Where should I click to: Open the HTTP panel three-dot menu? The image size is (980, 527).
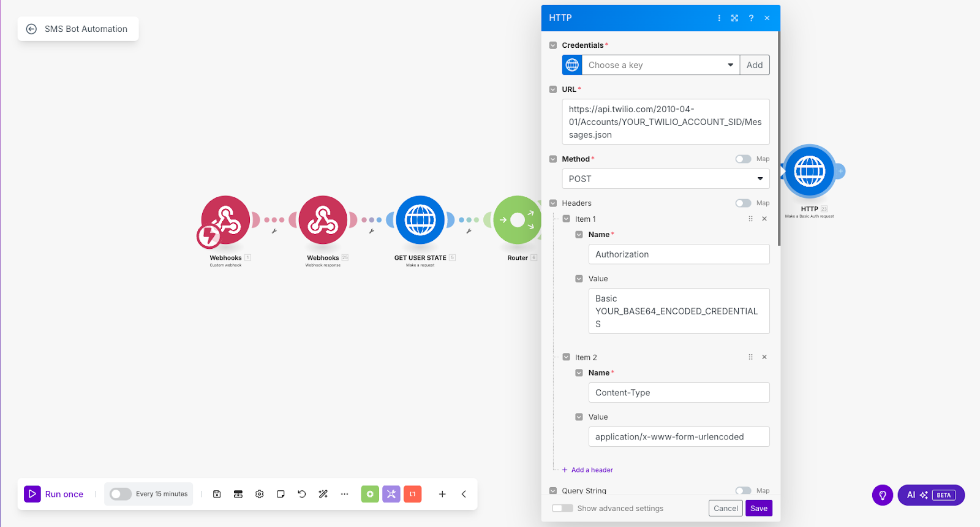point(719,18)
